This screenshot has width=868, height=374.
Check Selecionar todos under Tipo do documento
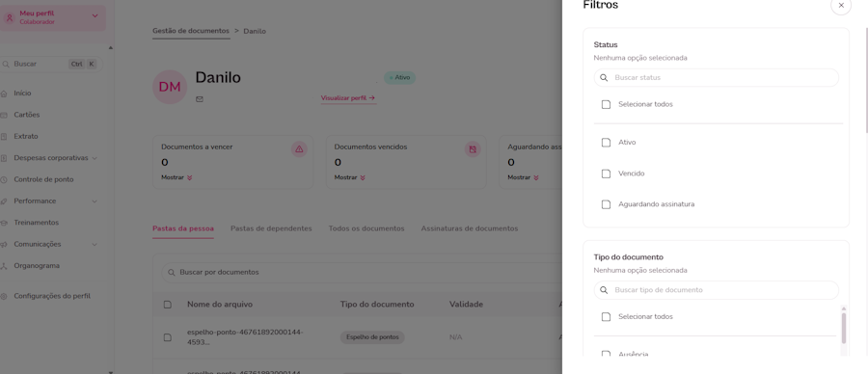pos(606,317)
